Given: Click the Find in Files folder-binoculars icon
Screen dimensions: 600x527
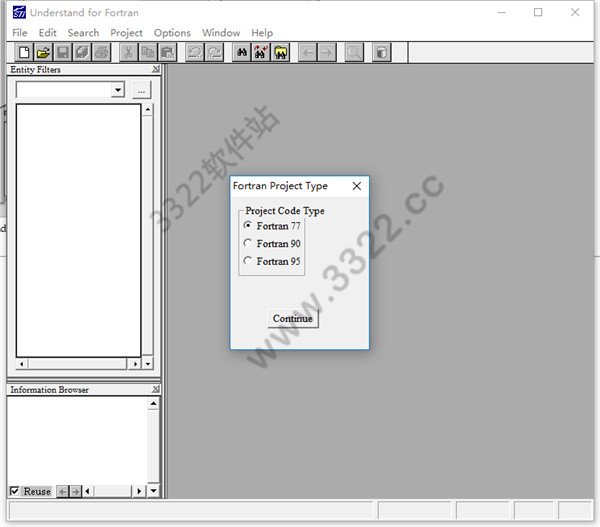Looking at the screenshot, I should coord(280,52).
